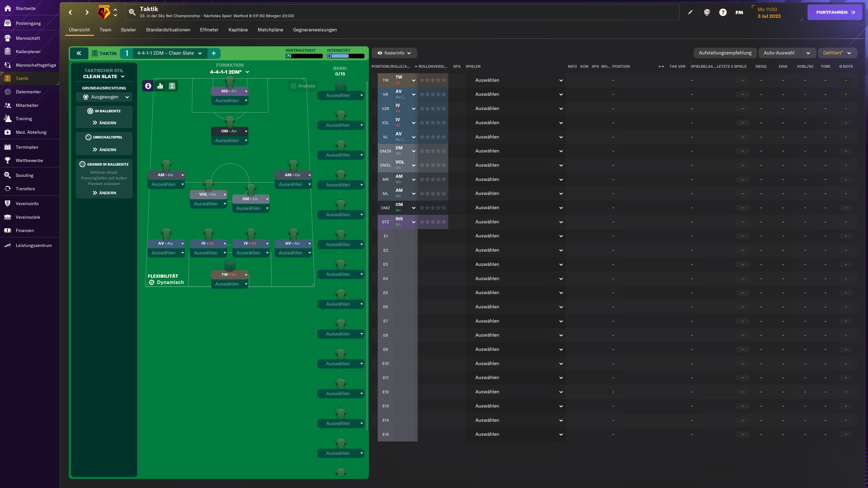The width and height of the screenshot is (868, 488).
Task: Switch to the Standardsituationen tab
Action: coord(168,30)
